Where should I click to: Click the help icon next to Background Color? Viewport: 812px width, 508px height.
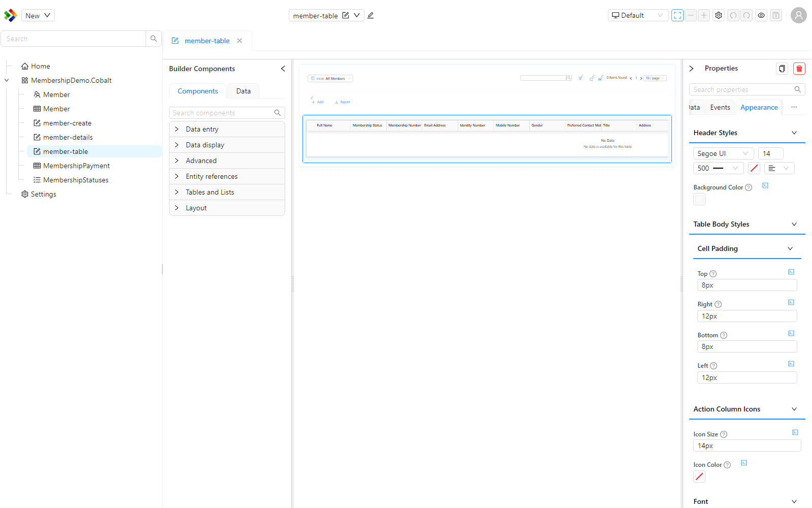[749, 187]
